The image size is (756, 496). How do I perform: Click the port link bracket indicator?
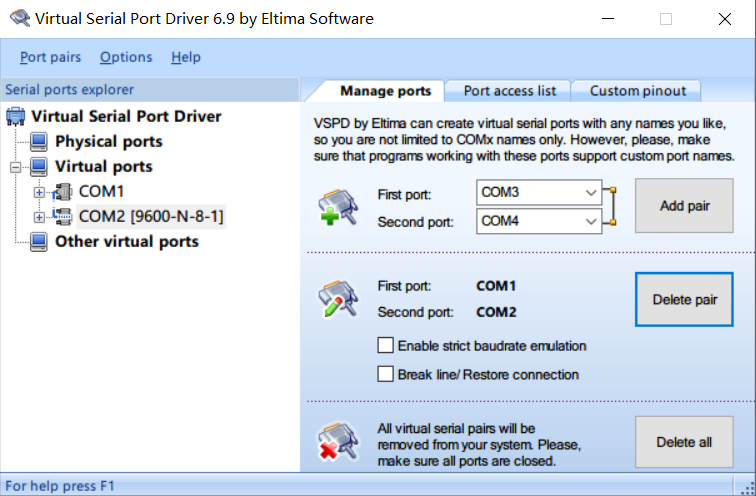[610, 206]
